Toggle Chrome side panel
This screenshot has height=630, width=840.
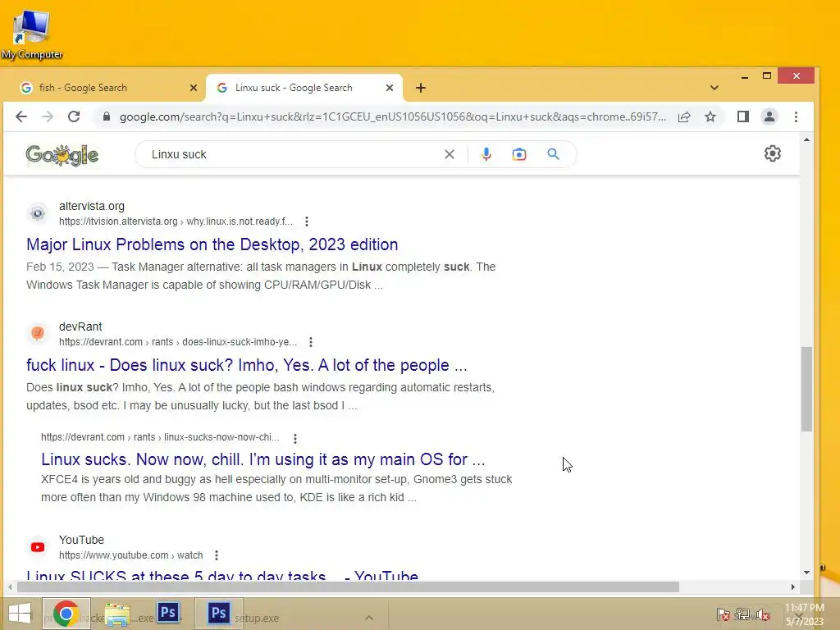(x=743, y=116)
